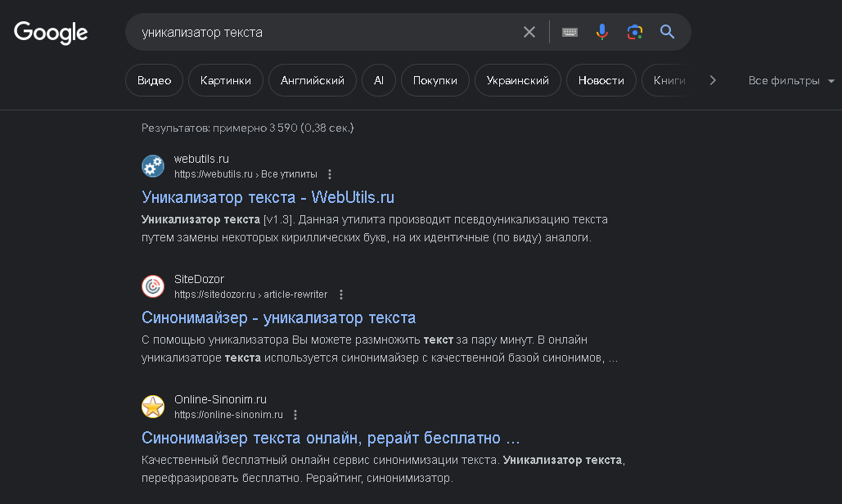The width and height of the screenshot is (842, 504).
Task: Click the Online-Sinonim.ru star favicon
Action: (x=153, y=407)
